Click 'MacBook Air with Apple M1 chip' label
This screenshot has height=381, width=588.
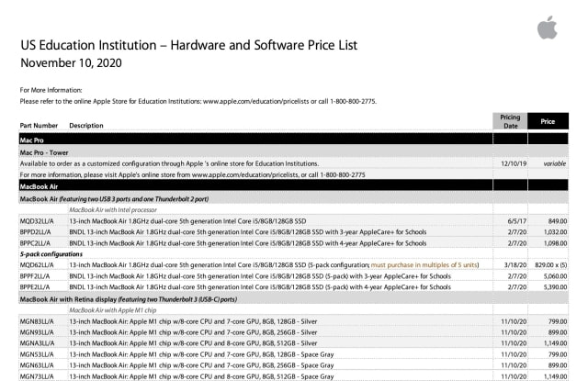pyautogui.click(x=112, y=310)
